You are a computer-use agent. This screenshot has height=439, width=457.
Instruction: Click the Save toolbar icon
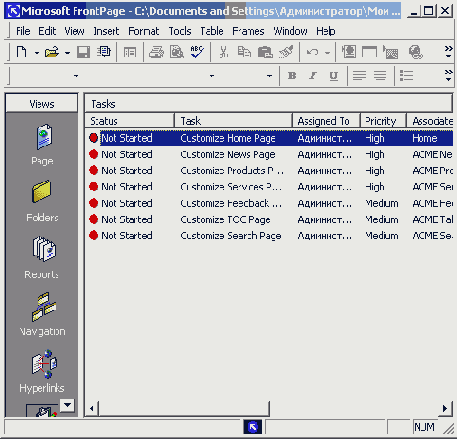click(83, 52)
